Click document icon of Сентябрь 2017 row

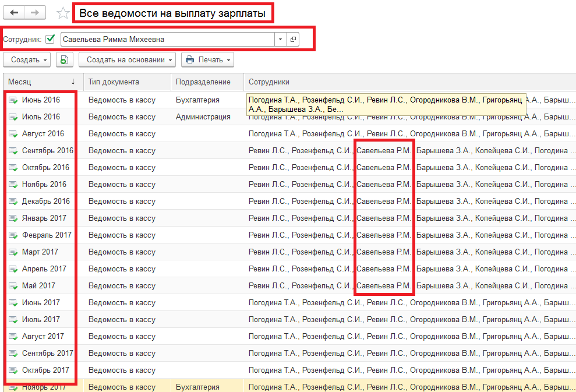pos(13,354)
